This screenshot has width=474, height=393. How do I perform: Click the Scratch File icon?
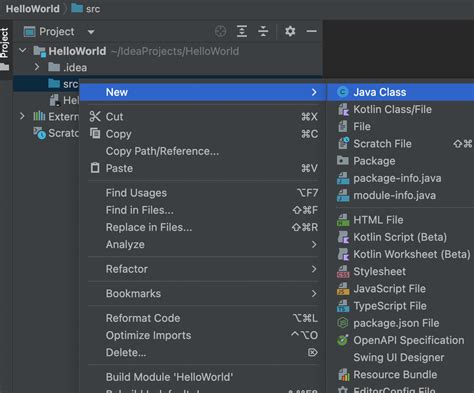click(343, 143)
